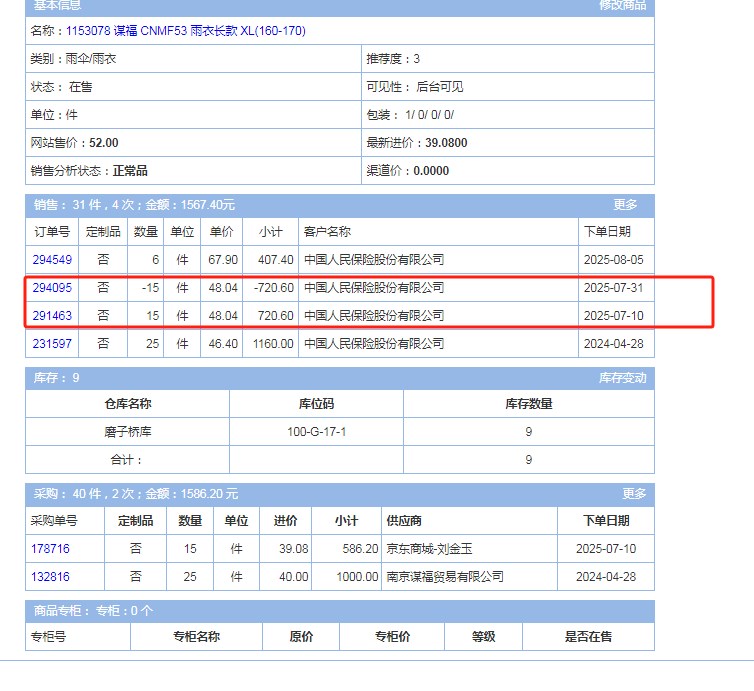Select 状态：在售 cell
Screen dimensions: 754x691
tap(193, 87)
